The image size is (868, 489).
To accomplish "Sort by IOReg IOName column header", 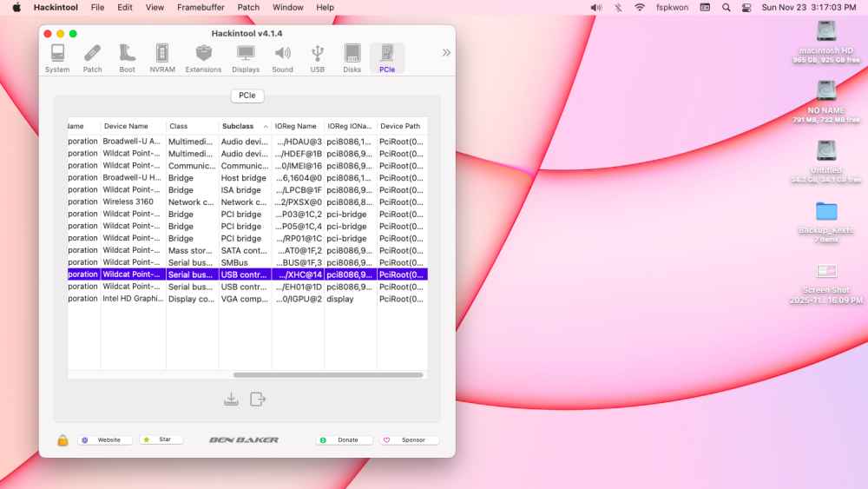I will point(350,126).
